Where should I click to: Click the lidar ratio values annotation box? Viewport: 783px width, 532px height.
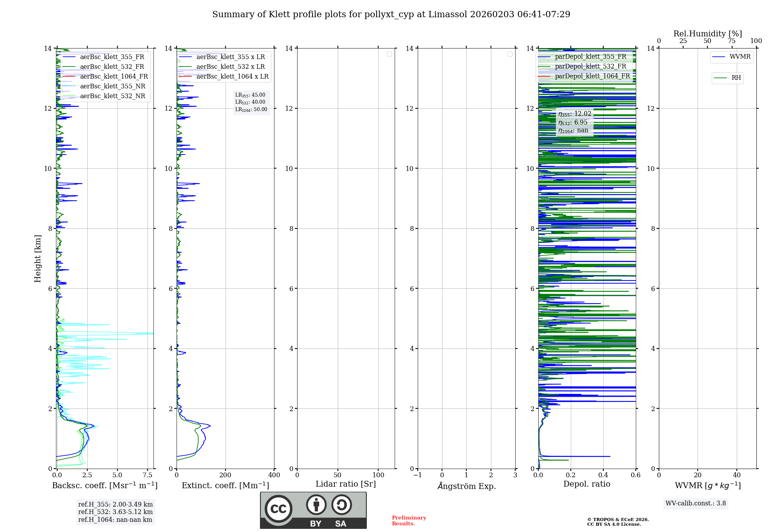(251, 102)
